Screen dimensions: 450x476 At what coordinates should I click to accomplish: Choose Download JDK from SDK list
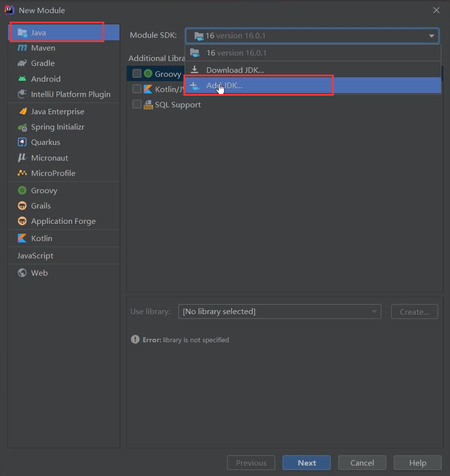click(235, 70)
